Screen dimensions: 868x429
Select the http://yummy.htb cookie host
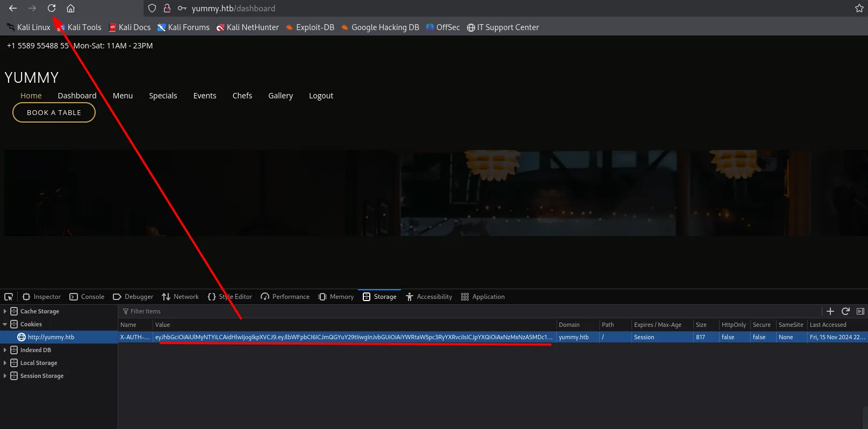(51, 337)
